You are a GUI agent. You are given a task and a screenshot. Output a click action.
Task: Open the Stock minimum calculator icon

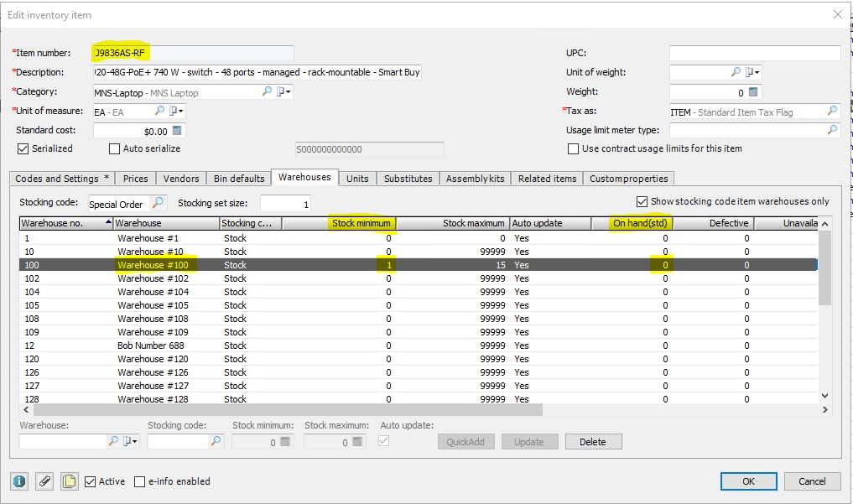point(285,442)
